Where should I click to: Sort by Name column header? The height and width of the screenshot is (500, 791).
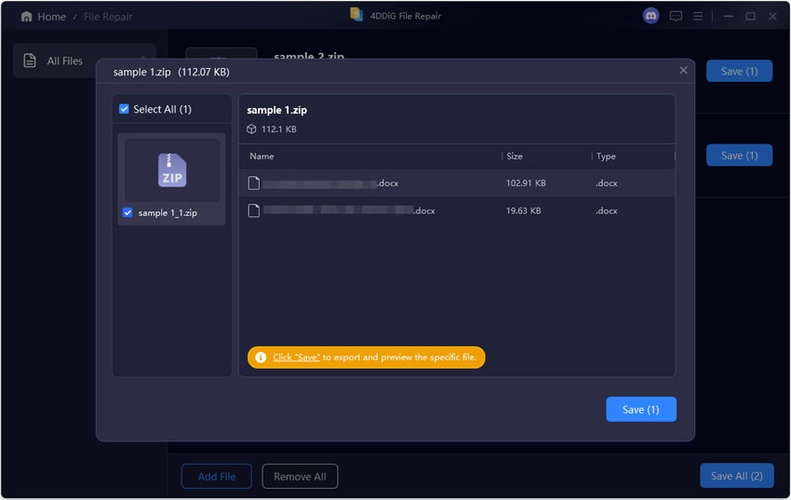tap(262, 156)
